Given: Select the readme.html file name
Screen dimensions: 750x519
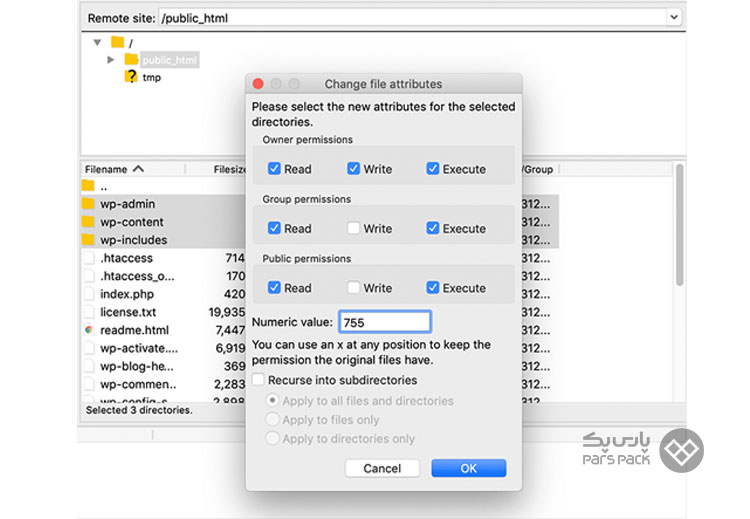Looking at the screenshot, I should [134, 330].
